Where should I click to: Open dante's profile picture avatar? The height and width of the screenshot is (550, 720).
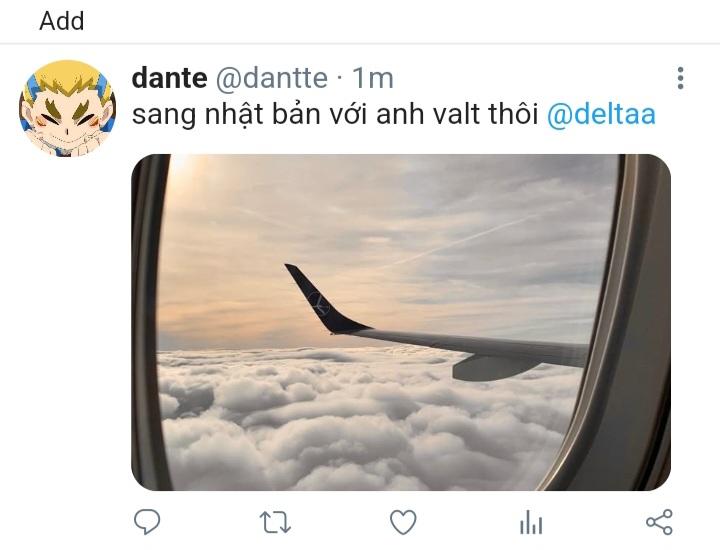68,108
